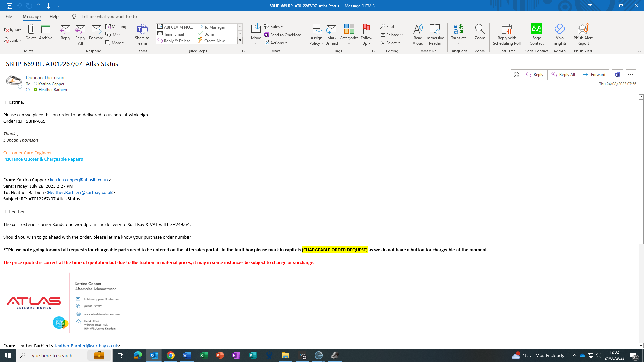This screenshot has height=362, width=644.
Task: Open katrina.capper@atlaslh.co.uk email link
Action: (79, 180)
